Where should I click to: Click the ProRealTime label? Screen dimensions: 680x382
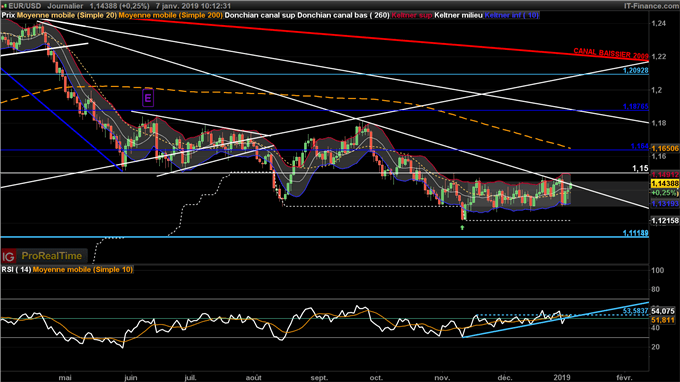[52, 256]
